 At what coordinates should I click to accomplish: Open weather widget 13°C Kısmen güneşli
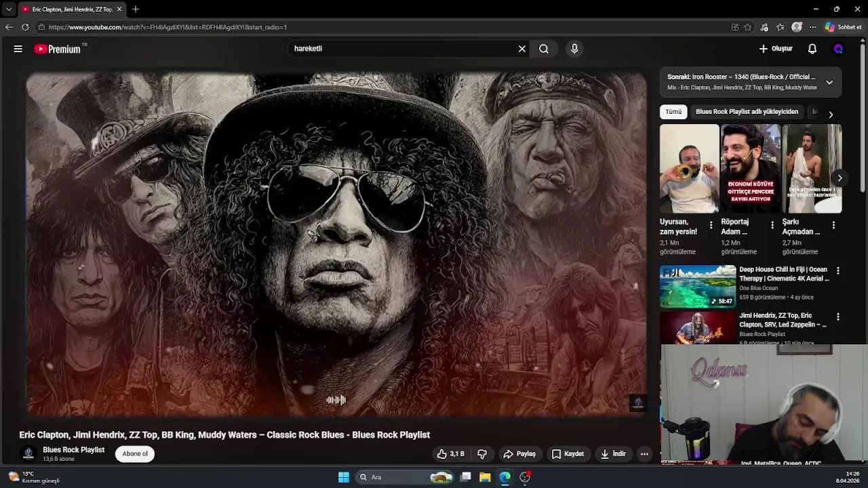click(34, 477)
